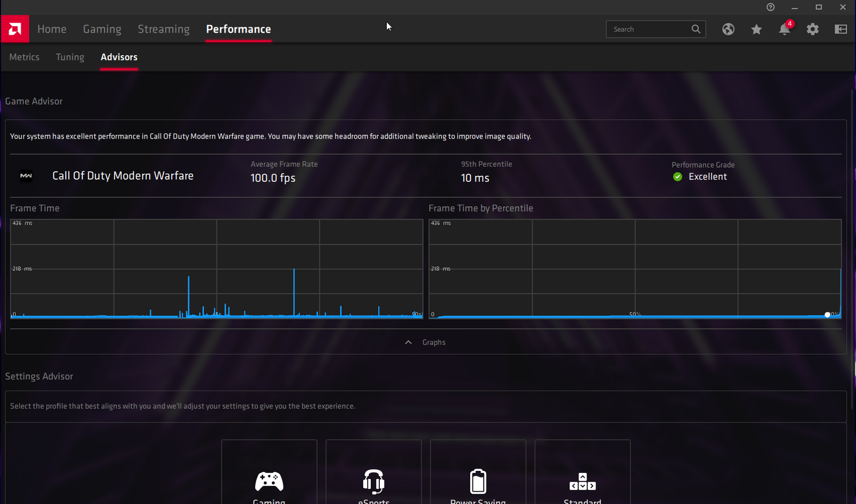Click the Frame Time graph
Viewport: 856px width, 504px height.
click(217, 269)
